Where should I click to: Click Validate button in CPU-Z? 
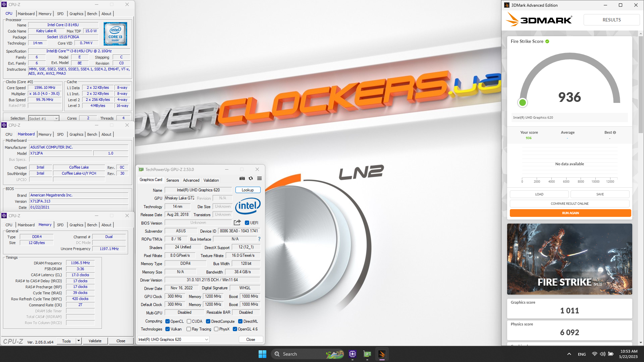(95, 341)
